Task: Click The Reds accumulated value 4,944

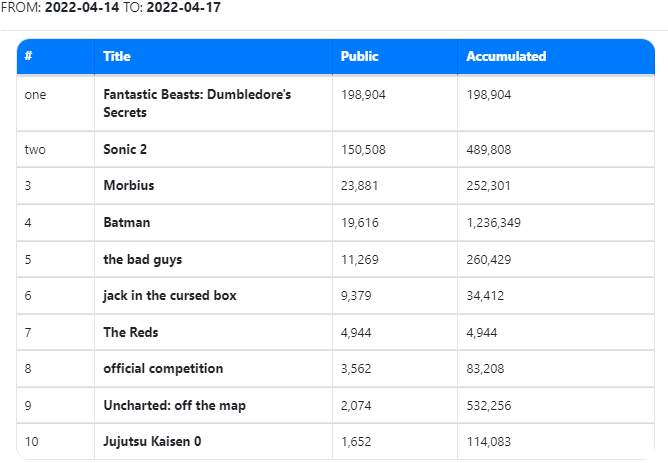Action: [481, 332]
